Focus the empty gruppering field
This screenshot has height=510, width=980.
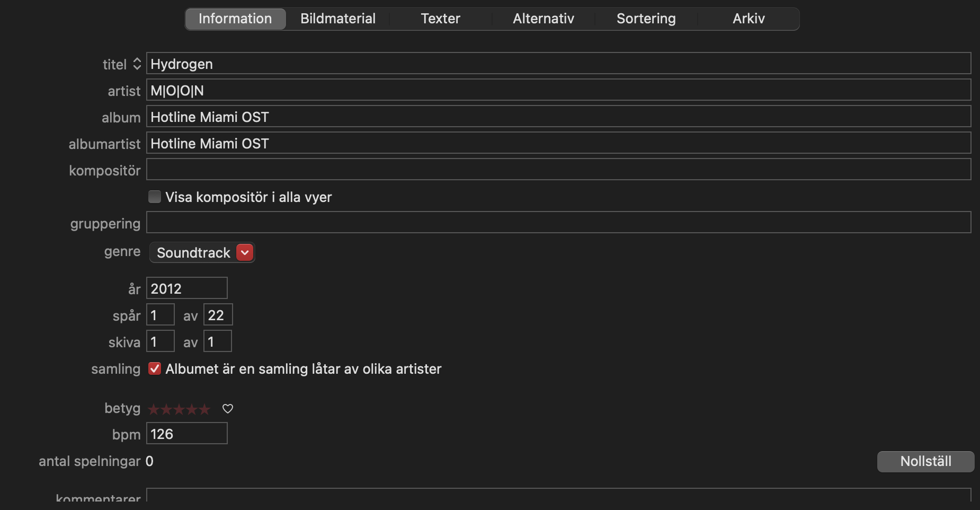[x=558, y=222]
